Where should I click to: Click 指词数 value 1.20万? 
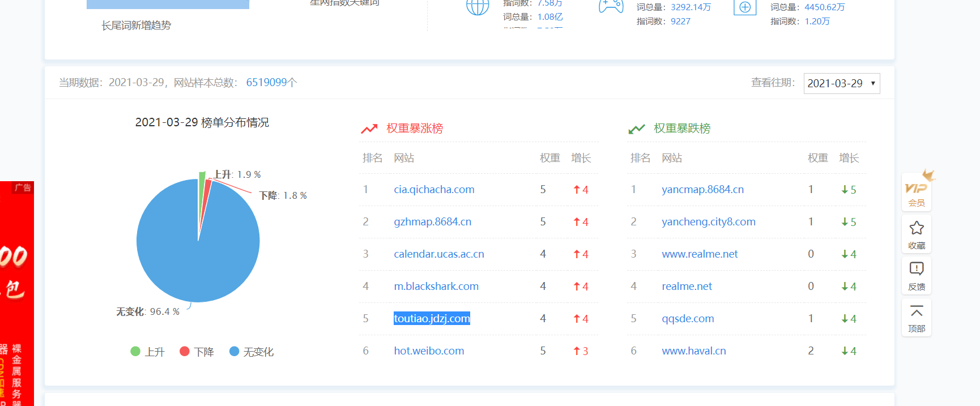[x=817, y=22]
